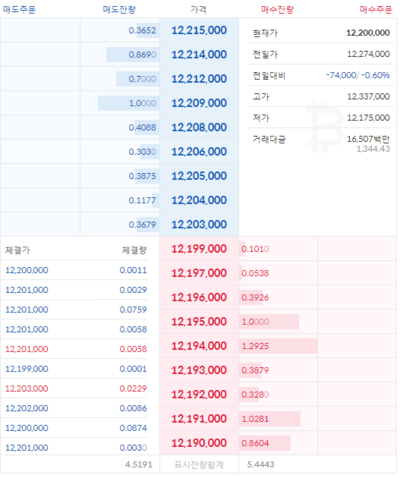
Task: Click total bid quantity 5.4443
Action: (261, 464)
